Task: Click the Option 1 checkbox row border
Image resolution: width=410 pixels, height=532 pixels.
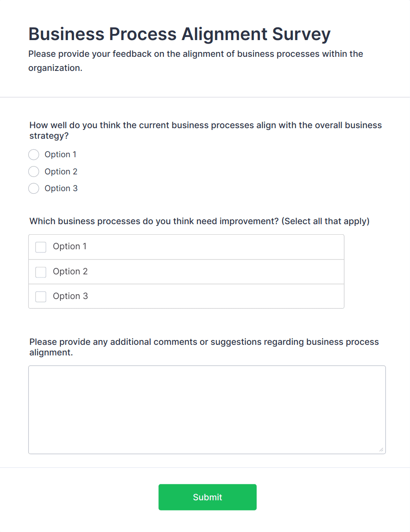Action: (186, 235)
